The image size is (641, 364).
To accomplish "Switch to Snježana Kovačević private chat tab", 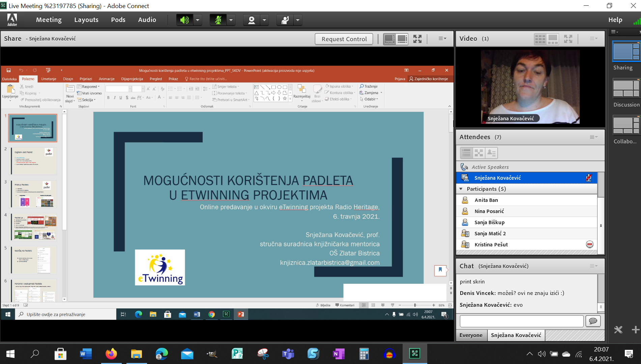I will click(x=516, y=335).
